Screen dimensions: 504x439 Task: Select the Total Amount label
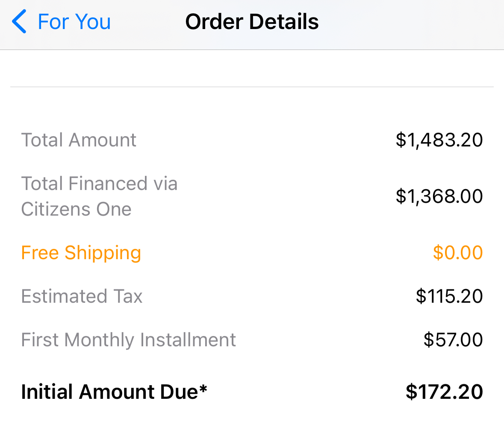pyautogui.click(x=79, y=140)
